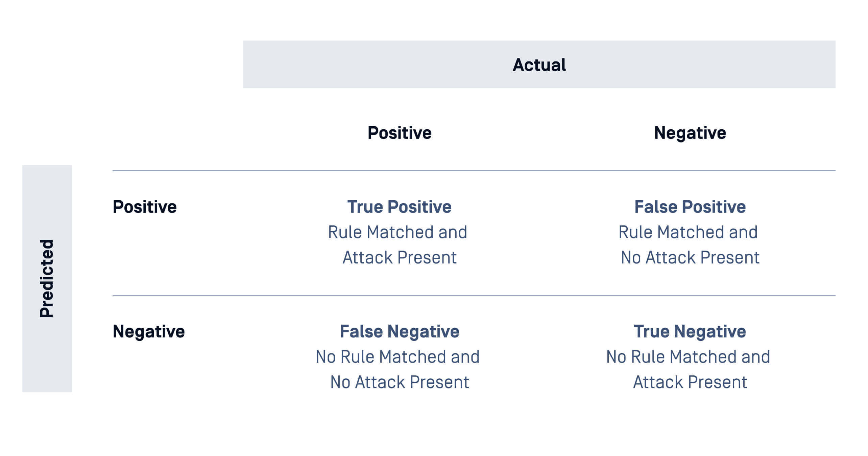Click the "Actual" header label
Image resolution: width=868 pixels, height=456 pixels.
coord(539,65)
